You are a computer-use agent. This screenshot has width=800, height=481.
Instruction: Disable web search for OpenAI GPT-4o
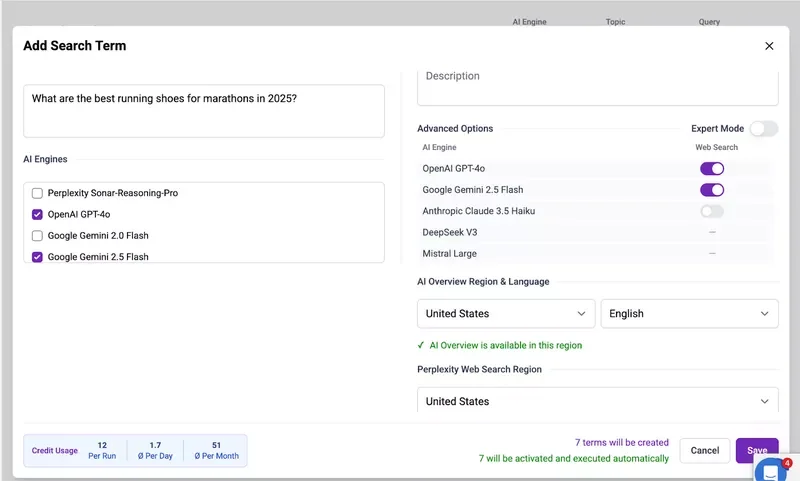tap(712, 169)
